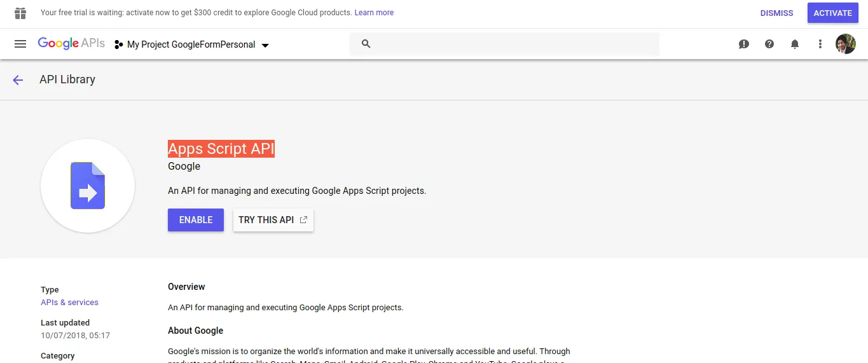Open the three-dot more options menu

point(820,44)
